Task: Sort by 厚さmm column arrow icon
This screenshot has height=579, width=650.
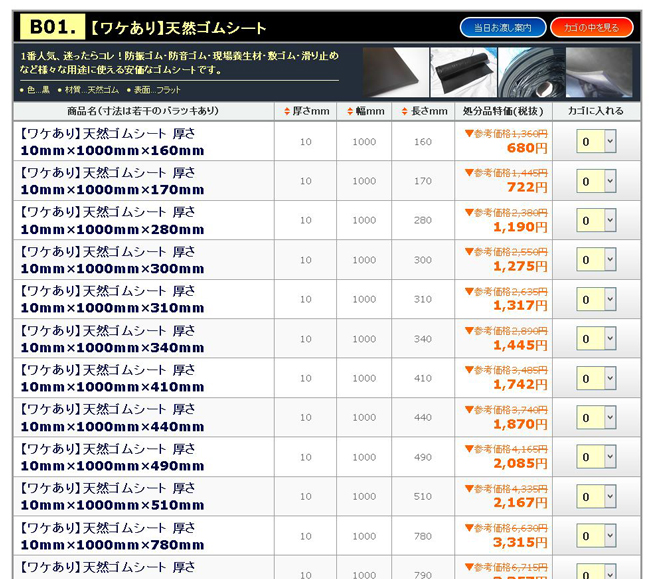Action: 286,111
